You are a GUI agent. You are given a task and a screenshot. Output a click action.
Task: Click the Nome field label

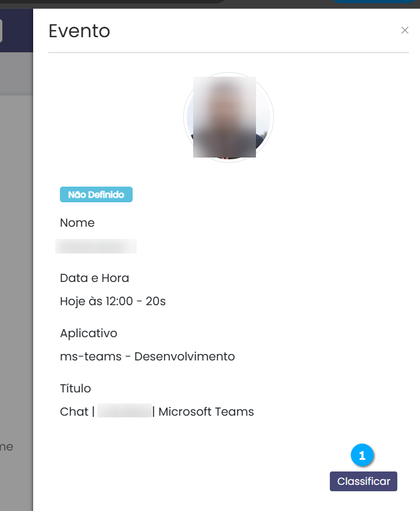tap(77, 223)
